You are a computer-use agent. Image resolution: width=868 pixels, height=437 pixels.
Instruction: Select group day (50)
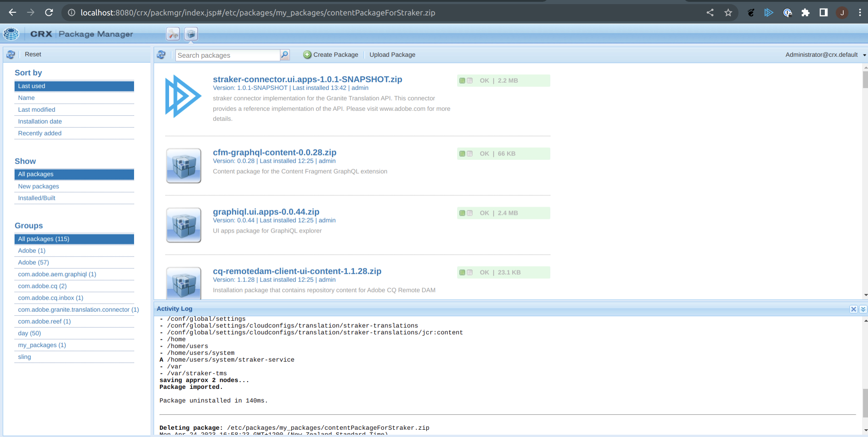point(74,333)
